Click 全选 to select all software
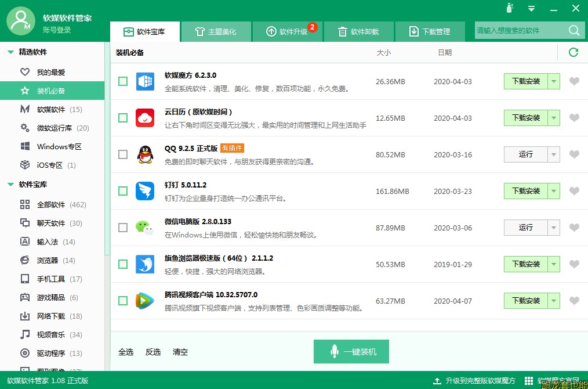This screenshot has width=588, height=389. click(126, 352)
